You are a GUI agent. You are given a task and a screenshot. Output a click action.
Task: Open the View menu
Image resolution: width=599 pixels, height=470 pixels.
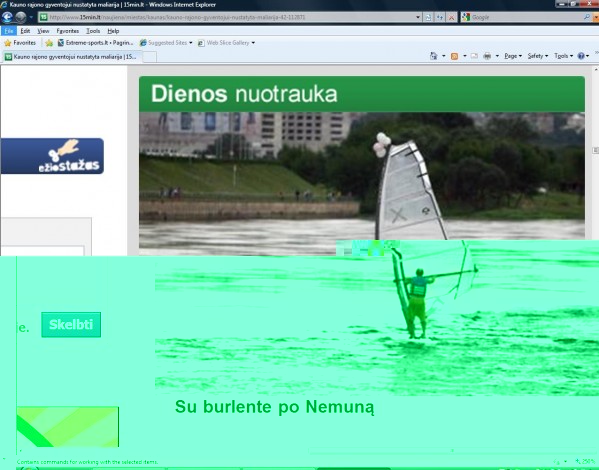[43, 31]
